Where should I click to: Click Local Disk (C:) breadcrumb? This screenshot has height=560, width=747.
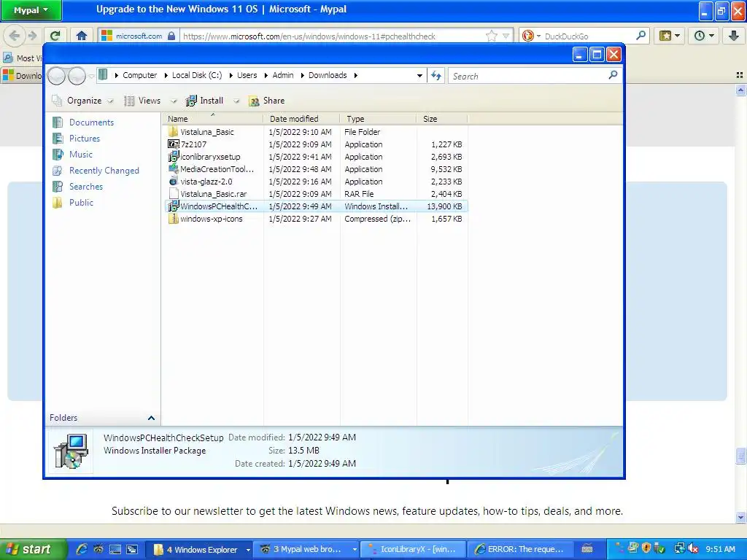coord(197,75)
